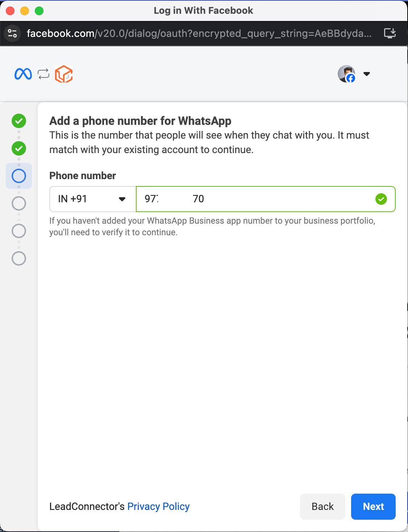
Task: Select the fourth step circle
Action: (19, 203)
